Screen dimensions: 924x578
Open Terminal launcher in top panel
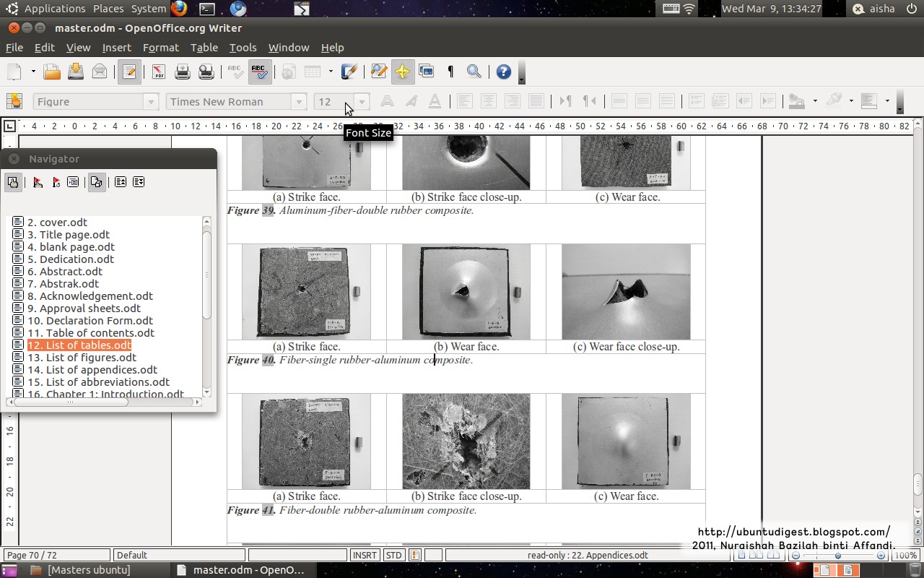click(x=207, y=9)
